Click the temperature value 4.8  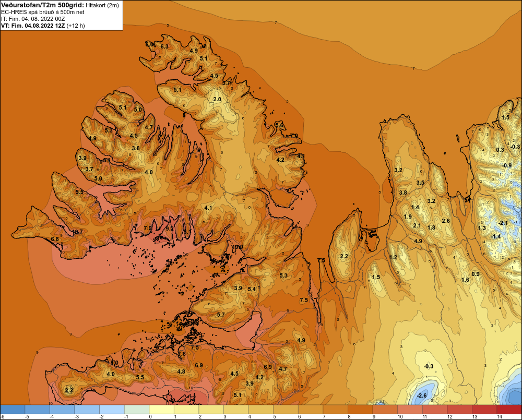point(181,372)
